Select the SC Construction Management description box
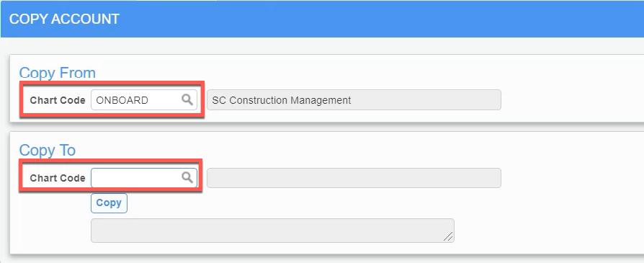Screen dimensions: 644x263 [354, 100]
